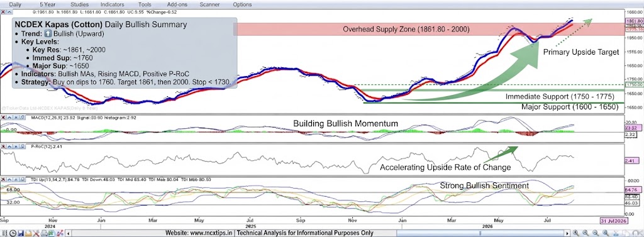Screen dimensions: 644x237
Task: Click the zoom out magnifier icon
Action: (x=595, y=233)
